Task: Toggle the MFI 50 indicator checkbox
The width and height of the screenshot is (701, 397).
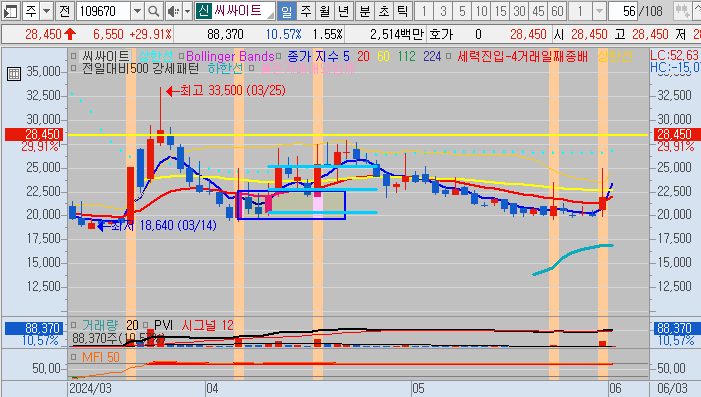Action: click(x=74, y=357)
